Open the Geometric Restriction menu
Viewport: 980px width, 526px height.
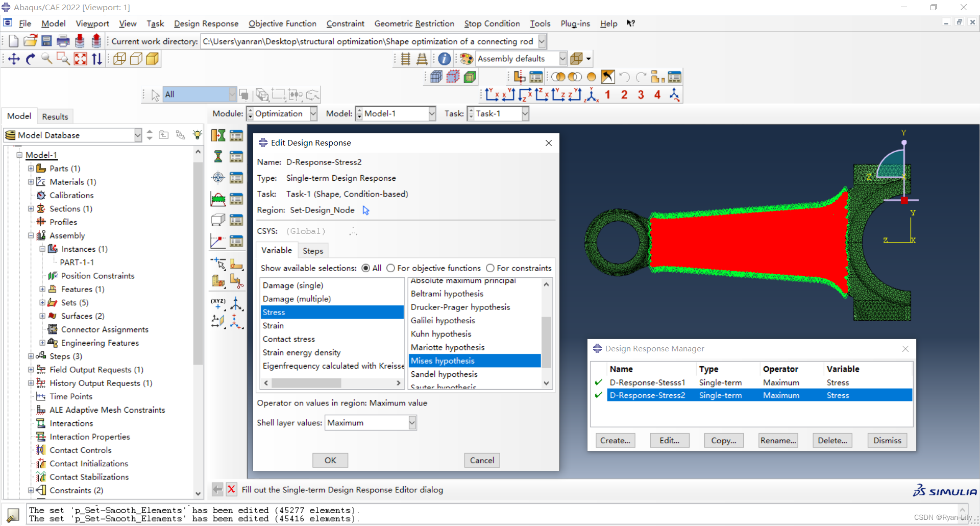[x=414, y=23]
